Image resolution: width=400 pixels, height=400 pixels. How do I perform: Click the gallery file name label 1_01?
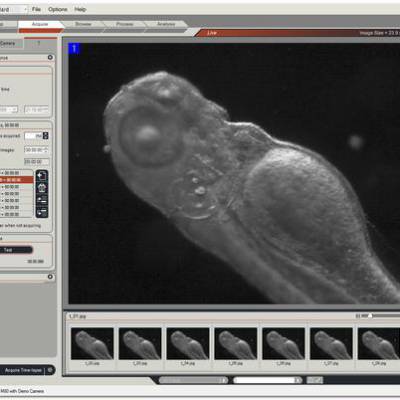tap(77, 316)
